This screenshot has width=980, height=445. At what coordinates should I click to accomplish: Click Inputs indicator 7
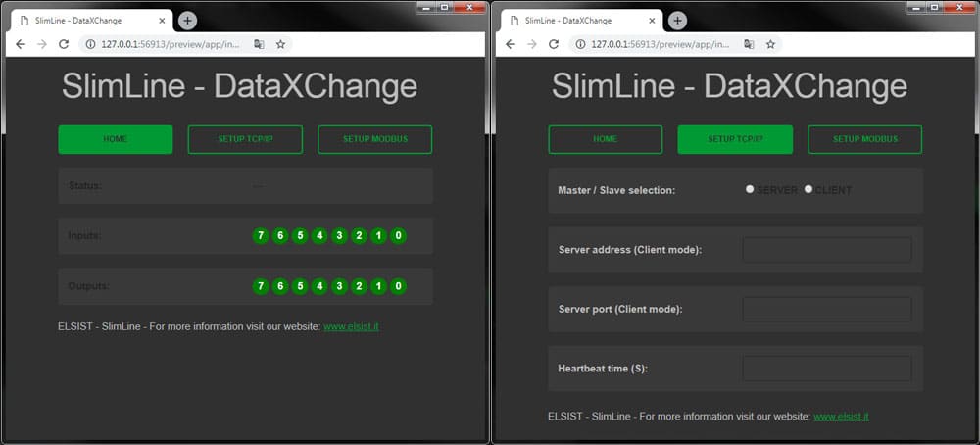[x=261, y=236]
